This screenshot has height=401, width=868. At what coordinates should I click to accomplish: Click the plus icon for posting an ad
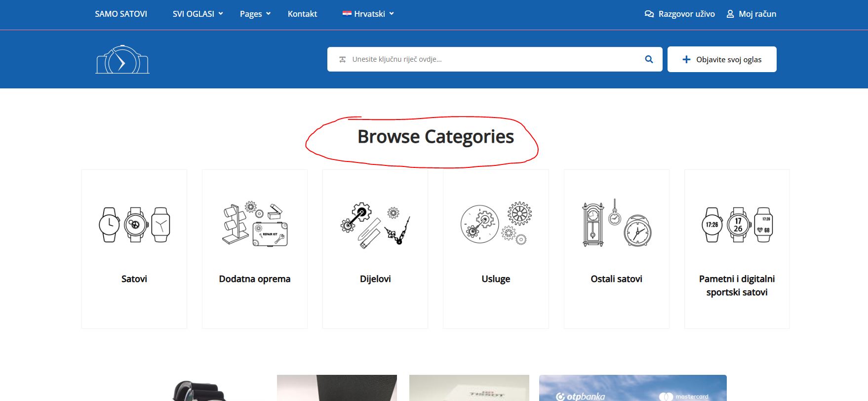coord(686,59)
